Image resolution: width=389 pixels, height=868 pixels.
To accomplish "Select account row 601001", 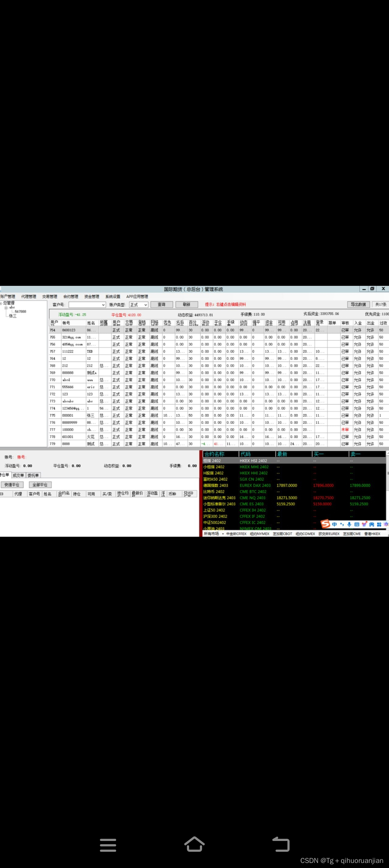I will point(219,437).
